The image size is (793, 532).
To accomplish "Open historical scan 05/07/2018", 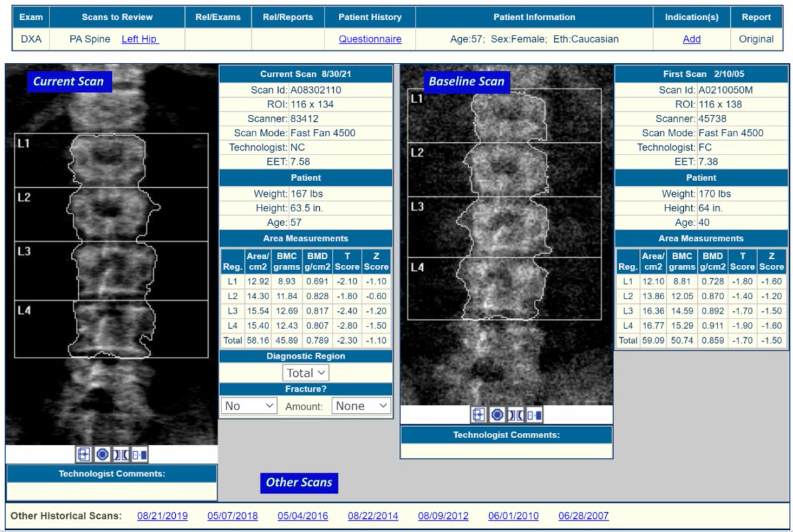I will coord(233,516).
